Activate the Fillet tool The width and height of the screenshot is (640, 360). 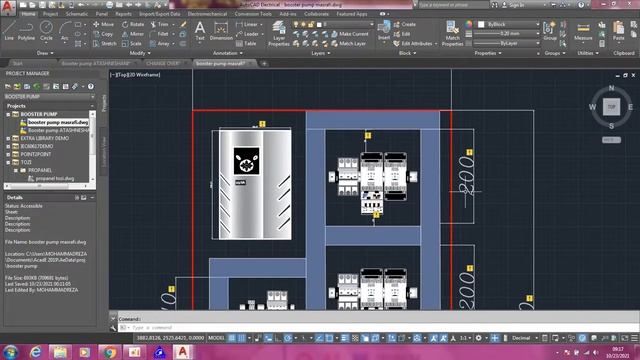click(x=159, y=34)
